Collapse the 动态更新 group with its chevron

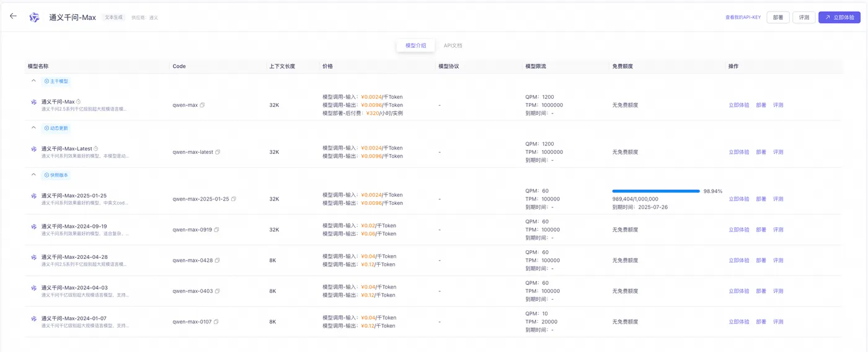pos(33,128)
